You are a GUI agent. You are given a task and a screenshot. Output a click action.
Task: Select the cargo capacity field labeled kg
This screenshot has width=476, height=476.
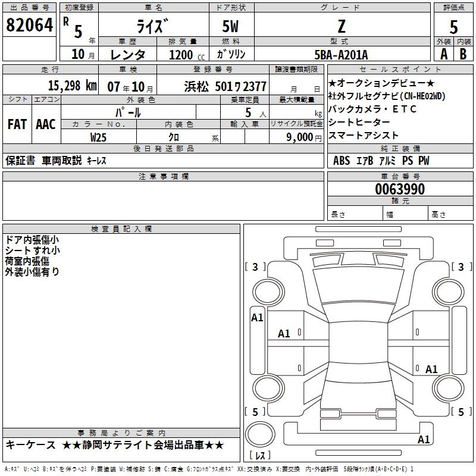pos(296,112)
